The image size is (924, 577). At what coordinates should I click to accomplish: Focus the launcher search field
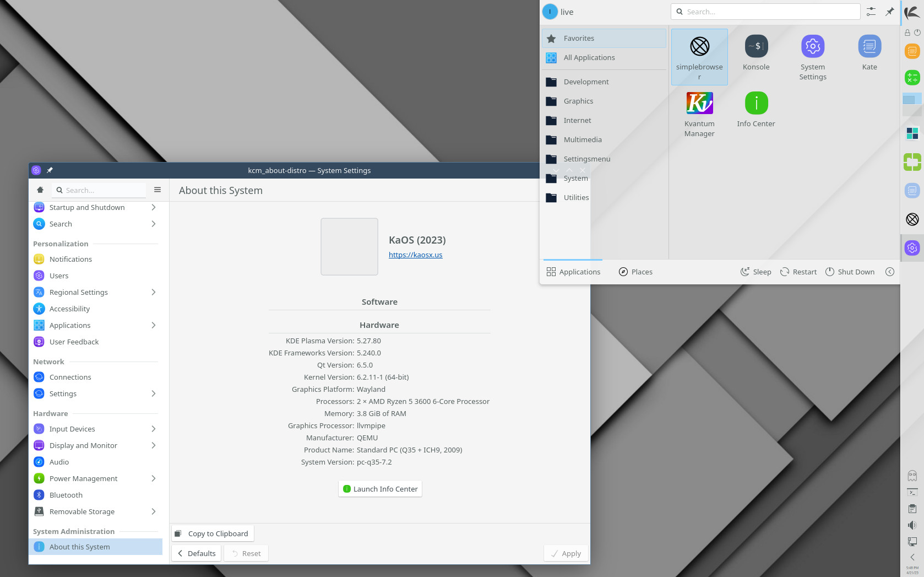tap(765, 12)
